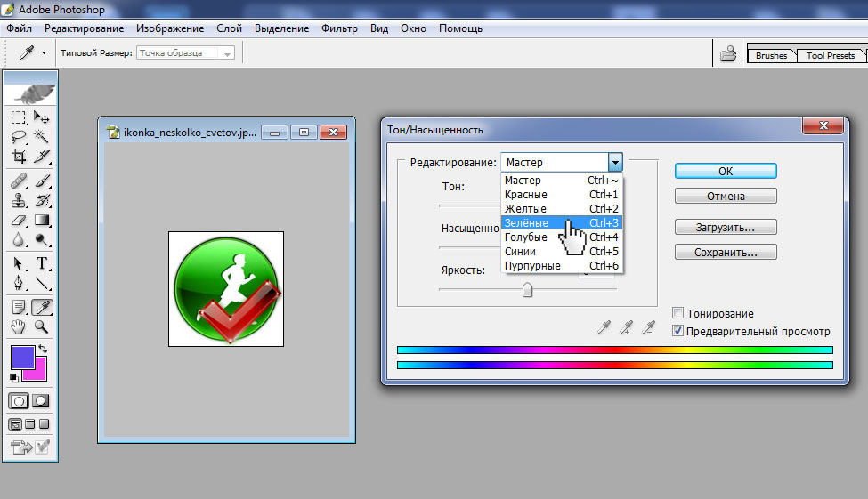Choose Full Screen Mode
The width and height of the screenshot is (868, 499).
pos(45,424)
